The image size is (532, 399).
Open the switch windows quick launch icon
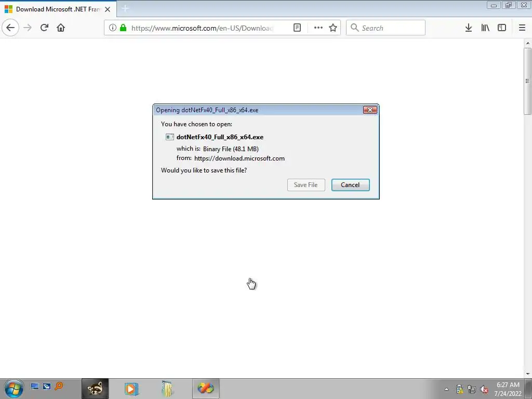coord(47,386)
